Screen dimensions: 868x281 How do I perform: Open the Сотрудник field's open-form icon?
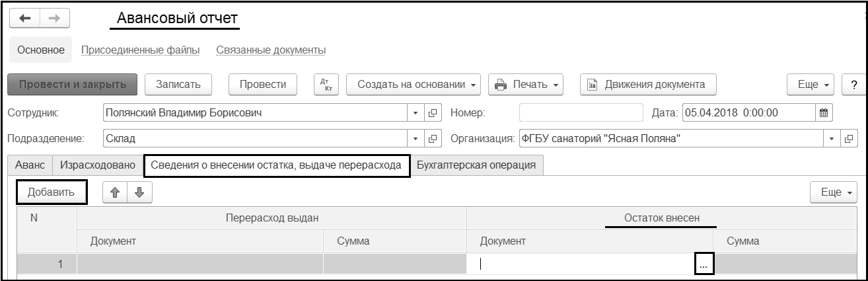coord(433,112)
